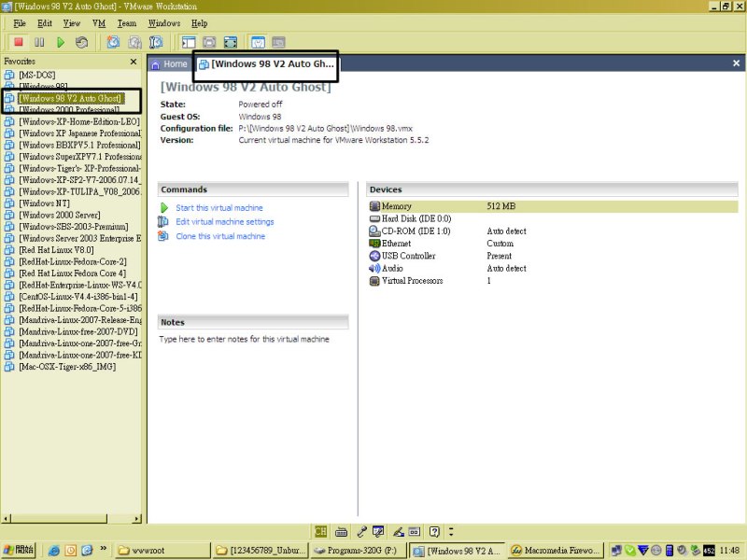The width and height of the screenshot is (747, 560).
Task: Close the Favorites panel
Action: pyautogui.click(x=134, y=62)
